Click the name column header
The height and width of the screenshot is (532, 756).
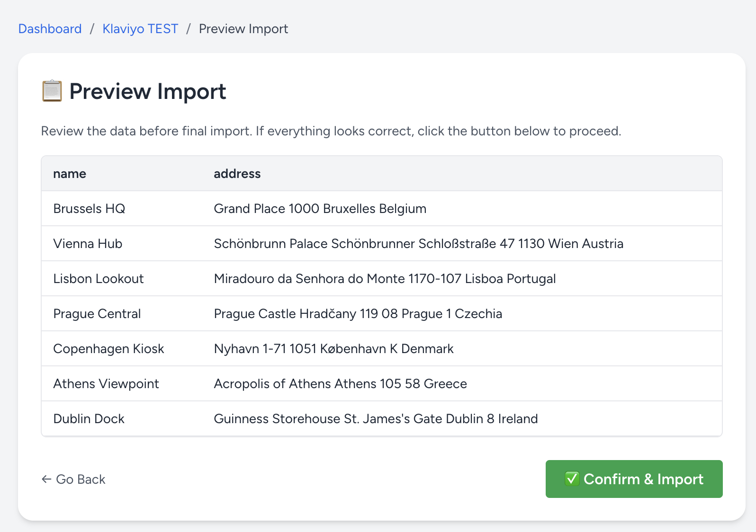tap(70, 174)
